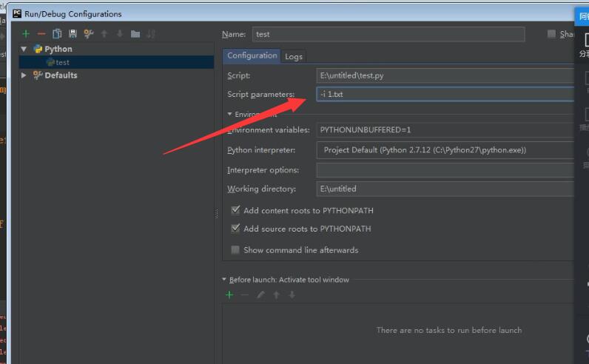Viewport: 589px width, 364px height.
Task: Switch to the Configuration tab
Action: click(x=252, y=55)
